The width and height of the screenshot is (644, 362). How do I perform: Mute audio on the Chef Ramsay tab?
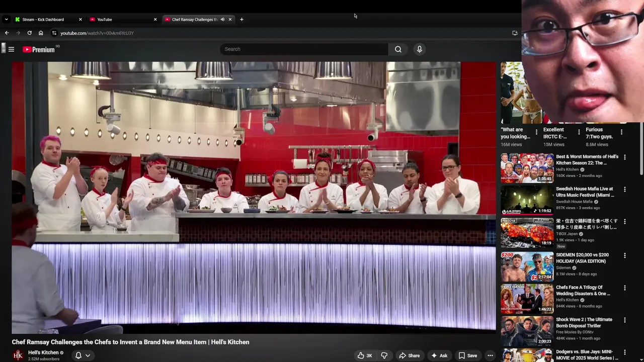[222, 20]
